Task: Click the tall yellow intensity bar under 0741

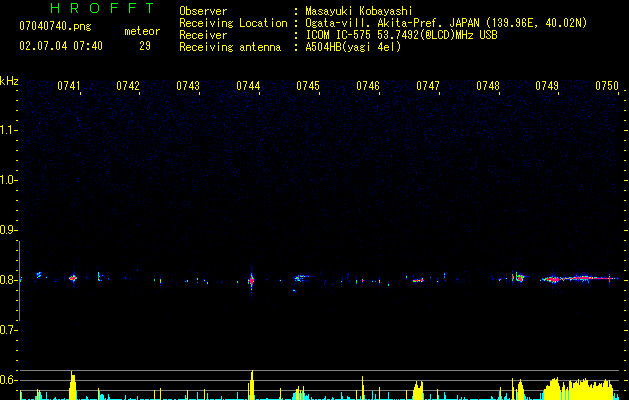Action: [73, 385]
